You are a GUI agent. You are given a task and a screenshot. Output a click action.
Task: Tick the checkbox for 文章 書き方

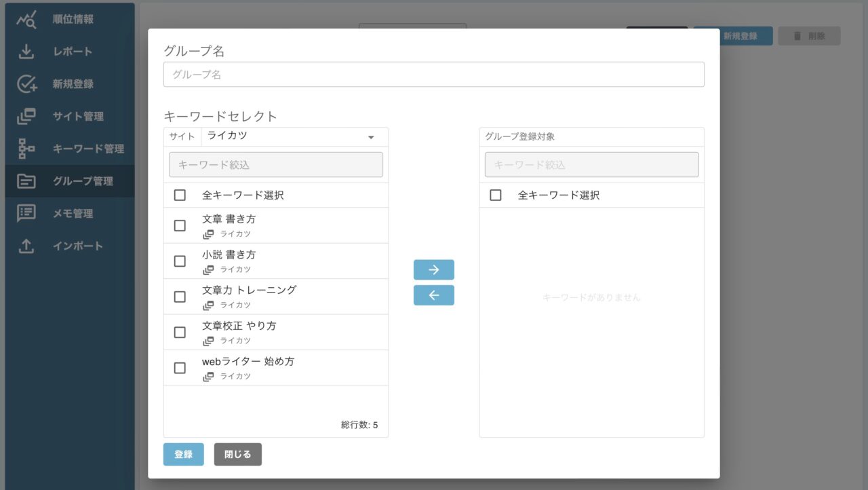click(x=180, y=225)
